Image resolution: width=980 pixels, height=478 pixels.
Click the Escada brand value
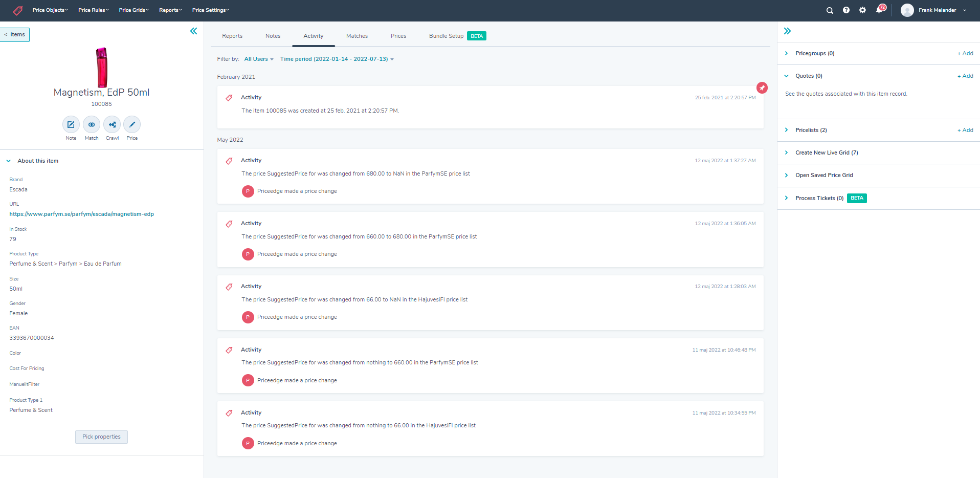[x=18, y=190]
